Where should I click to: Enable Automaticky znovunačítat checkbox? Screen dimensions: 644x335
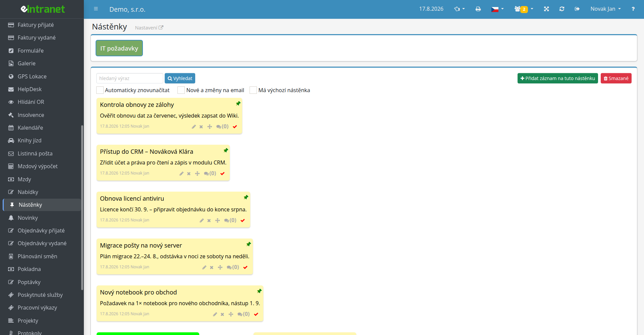pyautogui.click(x=100, y=90)
